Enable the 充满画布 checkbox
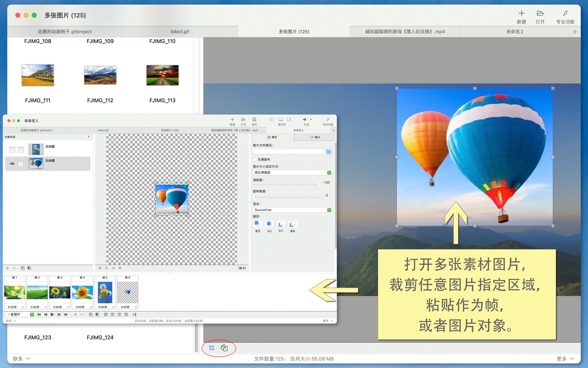Viewport: 588px width, 368px height. 255,159
